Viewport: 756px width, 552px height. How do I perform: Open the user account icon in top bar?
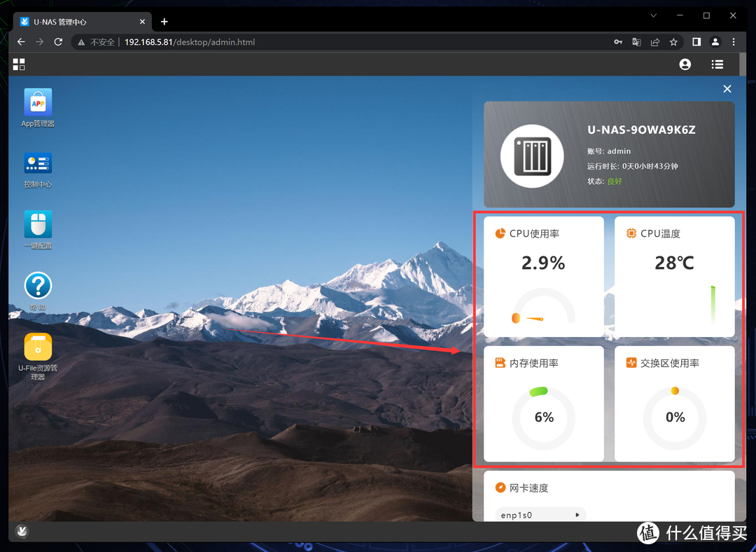click(x=685, y=64)
